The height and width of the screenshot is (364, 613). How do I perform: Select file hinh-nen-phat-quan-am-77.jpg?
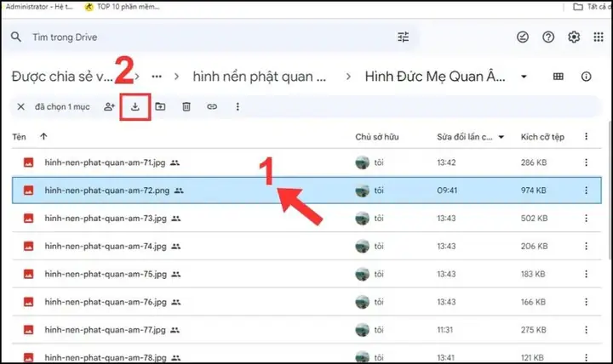[x=306, y=330]
